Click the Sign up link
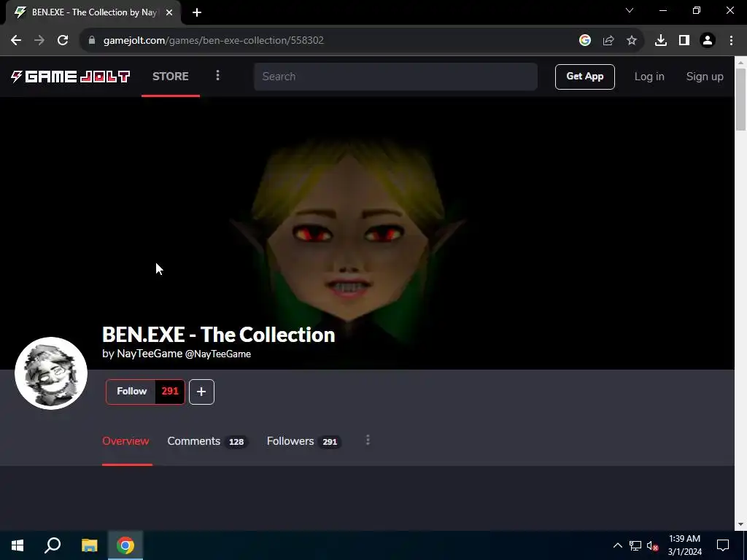Viewport: 747px width, 560px height. click(x=705, y=77)
